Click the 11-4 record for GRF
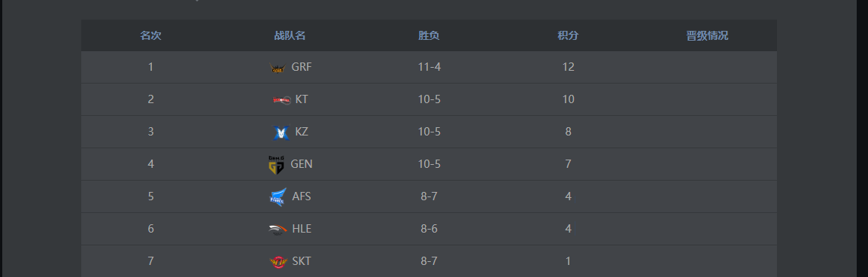 point(429,67)
